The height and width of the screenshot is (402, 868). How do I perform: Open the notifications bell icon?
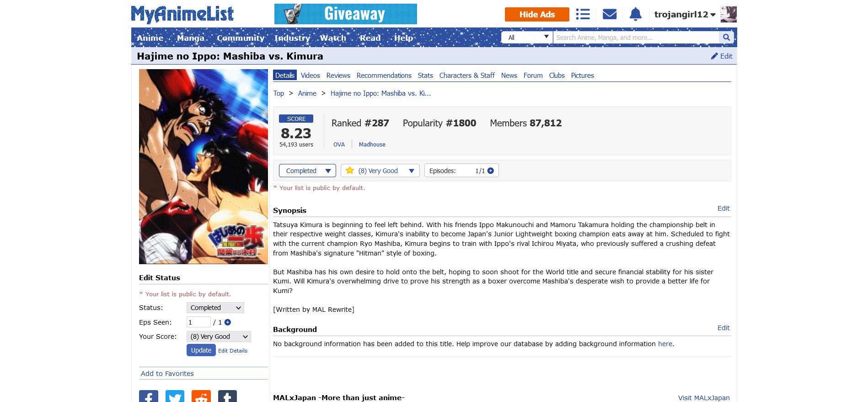click(636, 14)
